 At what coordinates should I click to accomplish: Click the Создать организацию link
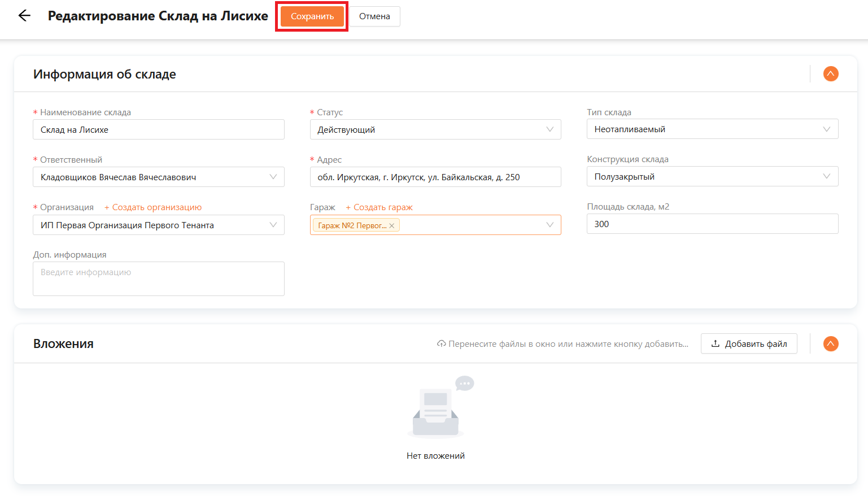(x=153, y=207)
